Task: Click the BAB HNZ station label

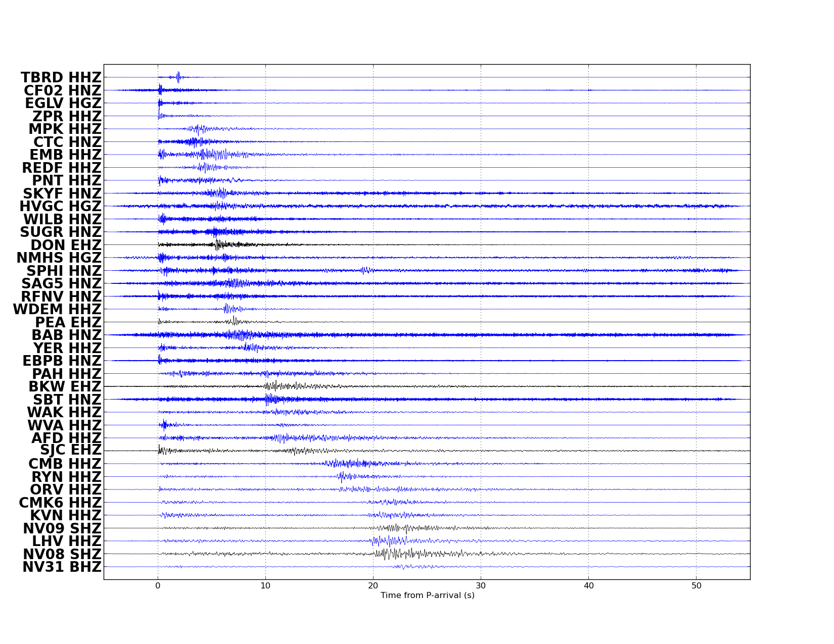Action: (x=67, y=335)
